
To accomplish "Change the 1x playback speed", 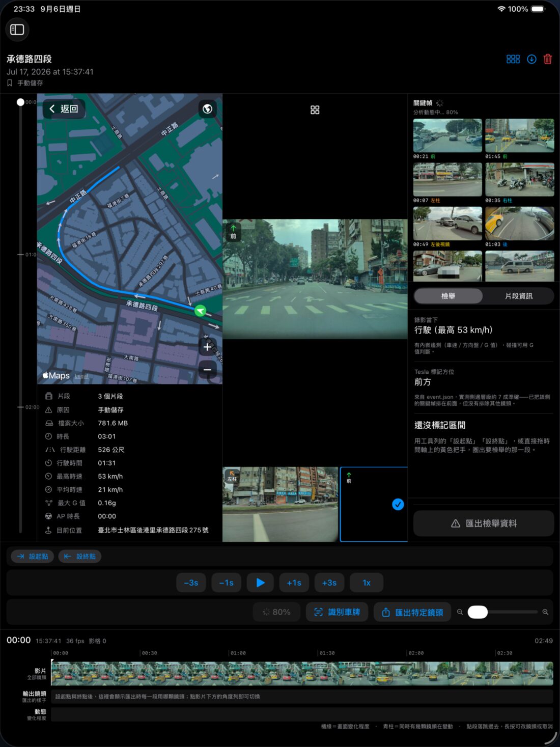I will [x=367, y=583].
